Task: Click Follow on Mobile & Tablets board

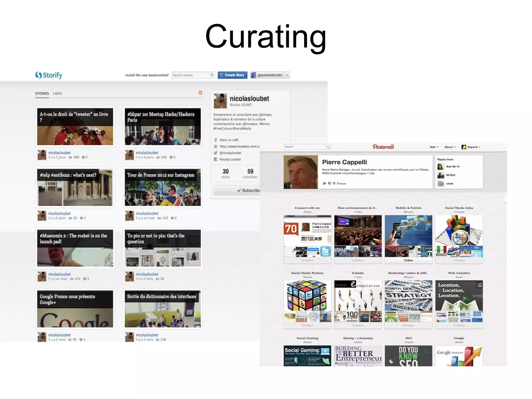Action: tap(408, 260)
